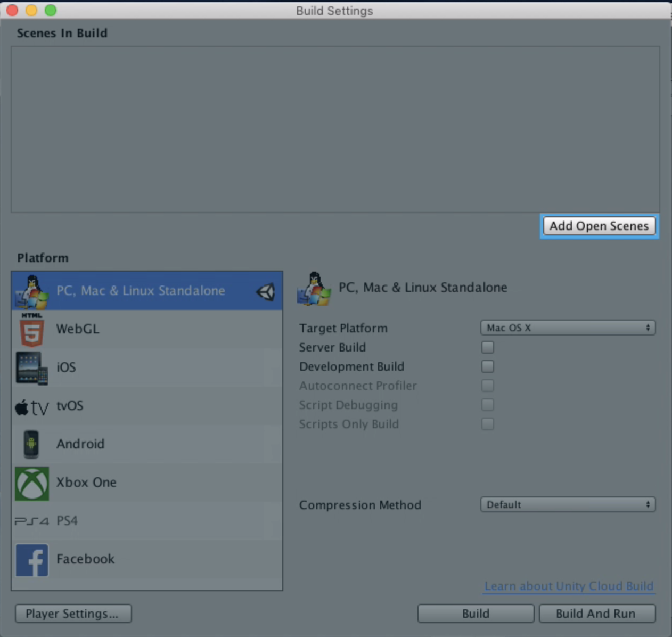This screenshot has width=672, height=637.
Task: Select WebGL platform label
Action: pos(78,329)
